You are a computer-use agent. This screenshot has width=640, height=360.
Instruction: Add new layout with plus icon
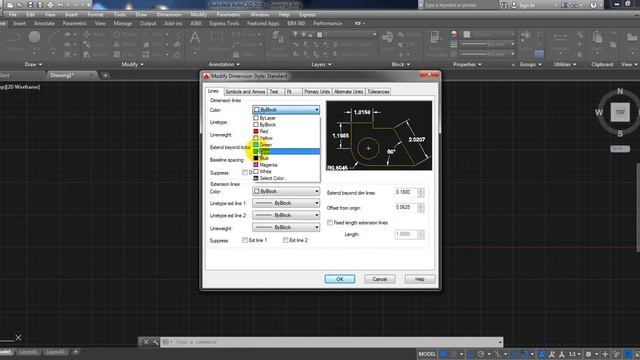point(76,352)
